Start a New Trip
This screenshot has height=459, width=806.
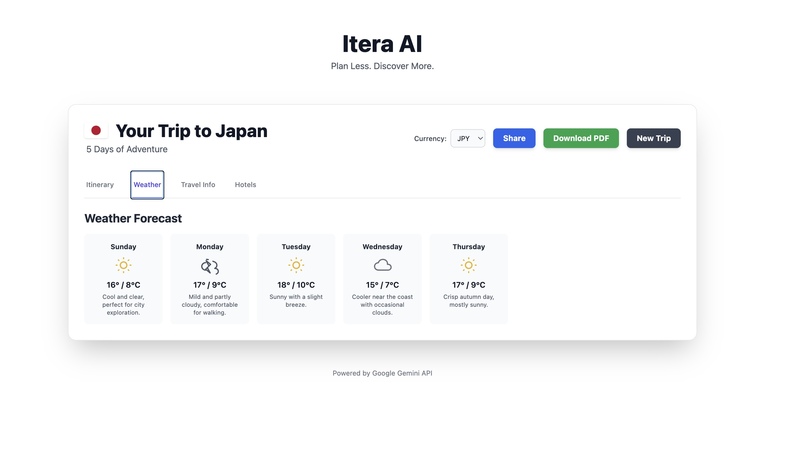653,138
